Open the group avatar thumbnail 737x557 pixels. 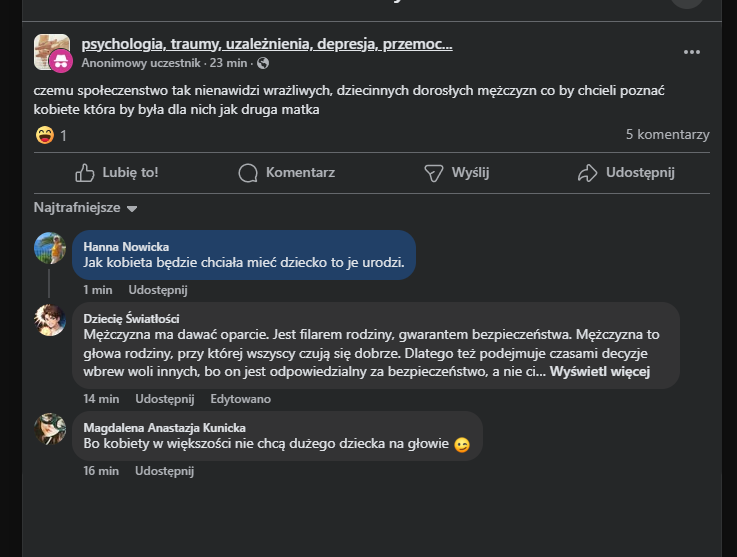click(x=51, y=51)
